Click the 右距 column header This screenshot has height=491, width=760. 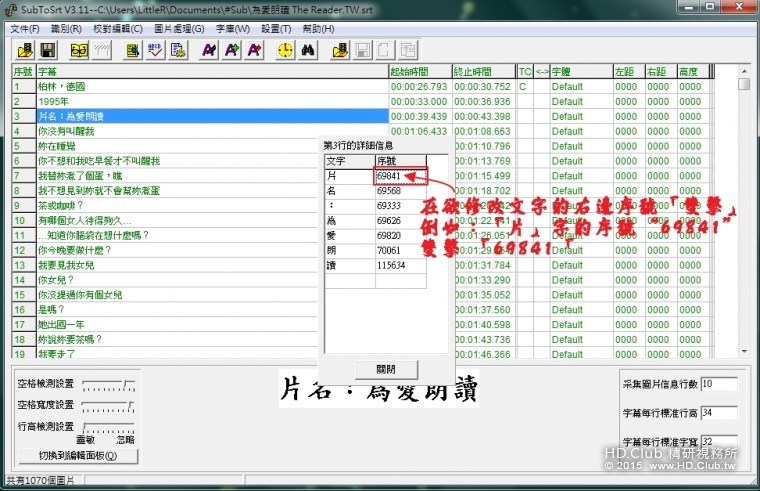point(661,72)
